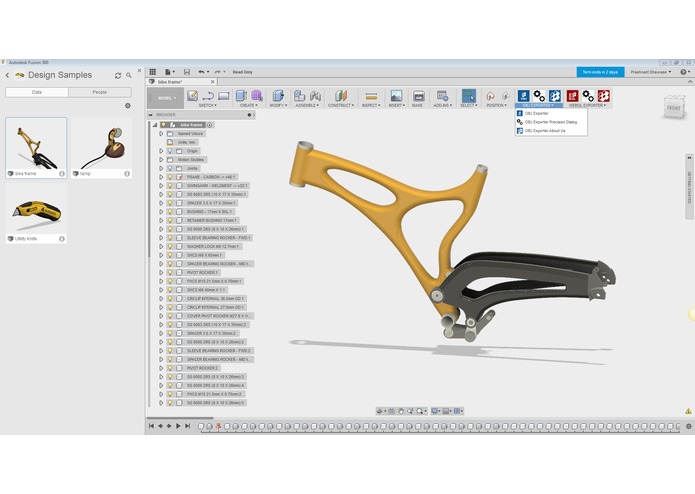The image size is (695, 494).
Task: Close the bike frame document tab
Action: pyautogui.click(x=212, y=82)
